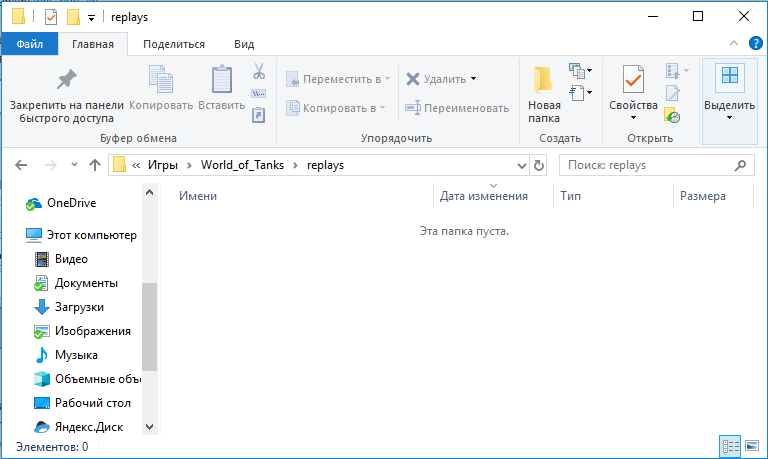Screen dimensions: 768x459
Task: Open the ribbon Help question mark
Action: coord(755,43)
